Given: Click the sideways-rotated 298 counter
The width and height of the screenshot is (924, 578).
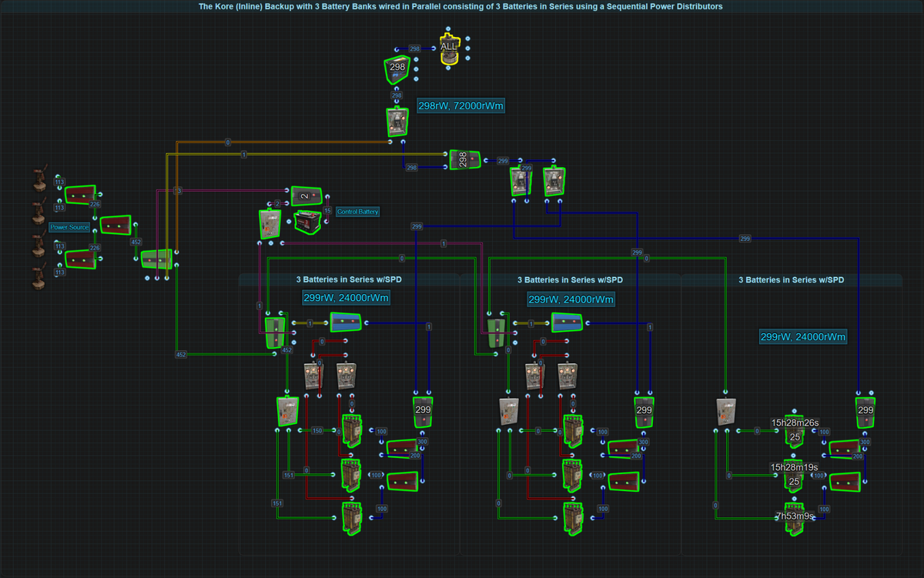Looking at the screenshot, I should (464, 159).
